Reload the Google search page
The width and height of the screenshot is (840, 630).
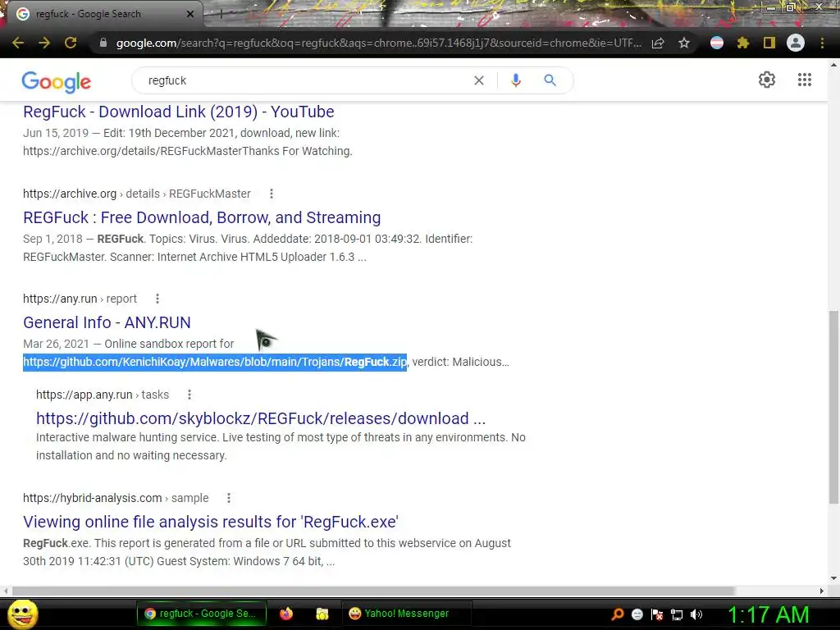[71, 43]
